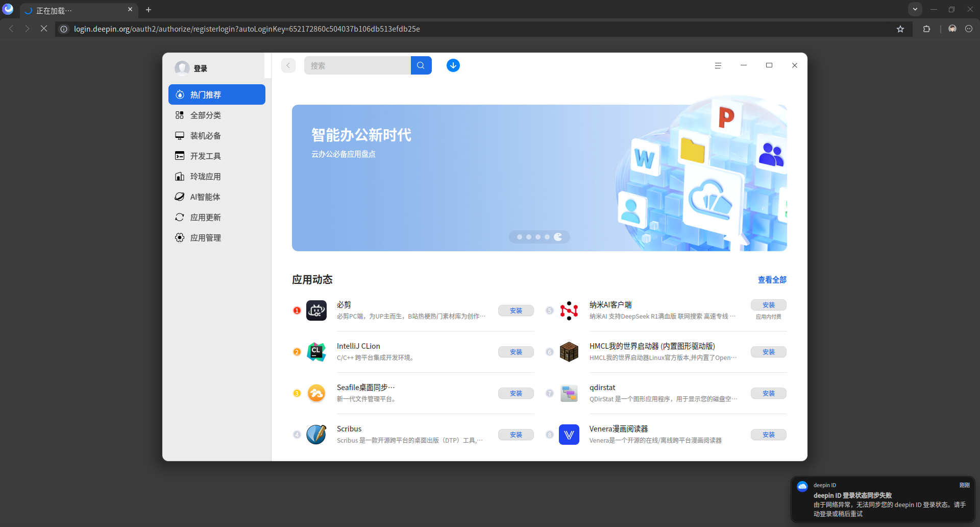Select AI智能体 in the sidebar
The height and width of the screenshot is (527, 980).
pyautogui.click(x=217, y=197)
